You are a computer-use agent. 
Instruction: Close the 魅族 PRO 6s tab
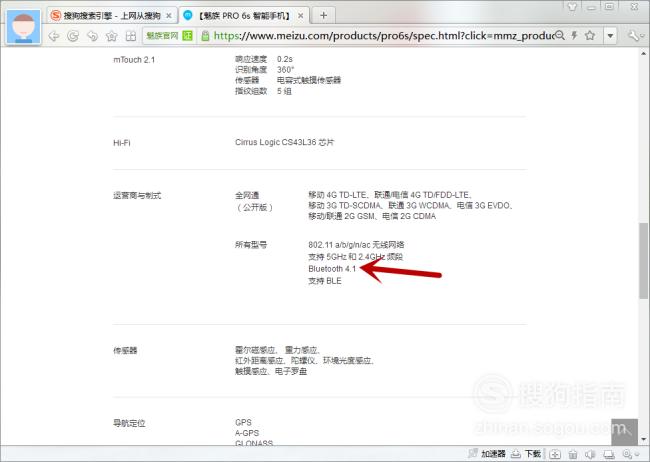pos(301,16)
